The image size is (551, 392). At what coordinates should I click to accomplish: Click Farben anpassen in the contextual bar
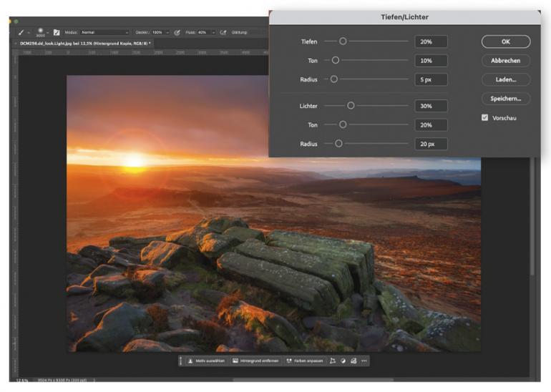tap(305, 361)
